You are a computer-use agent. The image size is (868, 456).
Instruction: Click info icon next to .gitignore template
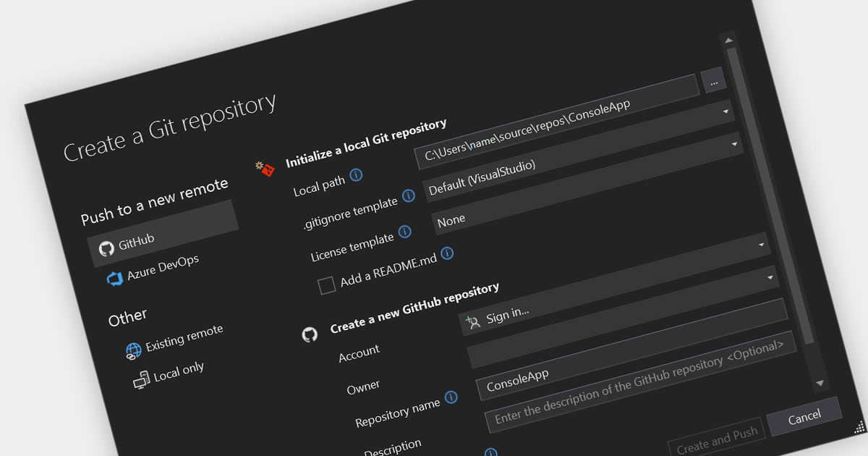[x=409, y=195]
